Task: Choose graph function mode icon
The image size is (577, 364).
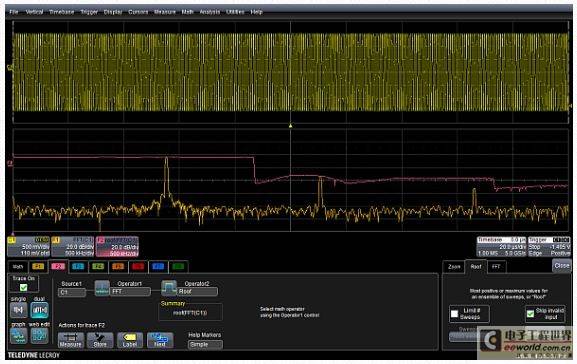Action: pyautogui.click(x=18, y=335)
